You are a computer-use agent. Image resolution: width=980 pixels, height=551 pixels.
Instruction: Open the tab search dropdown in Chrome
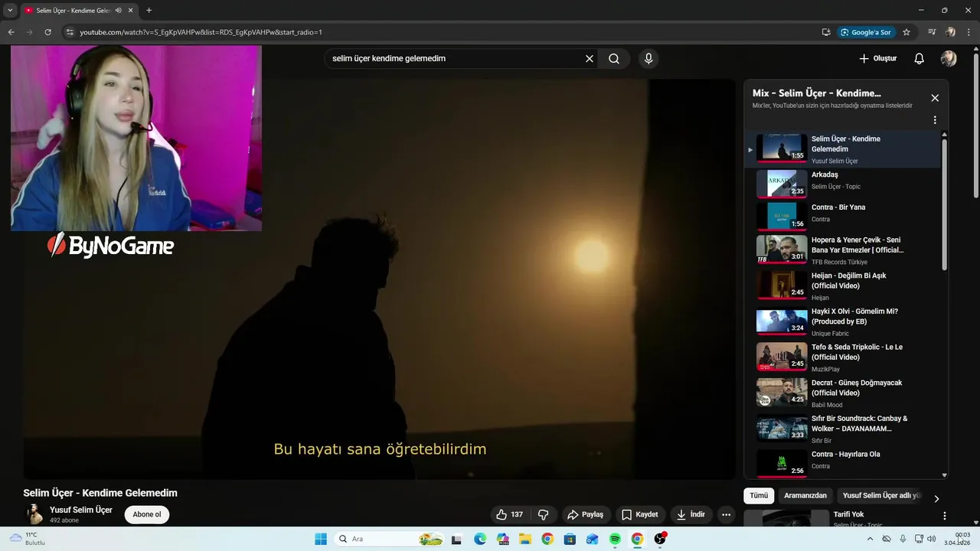10,11
